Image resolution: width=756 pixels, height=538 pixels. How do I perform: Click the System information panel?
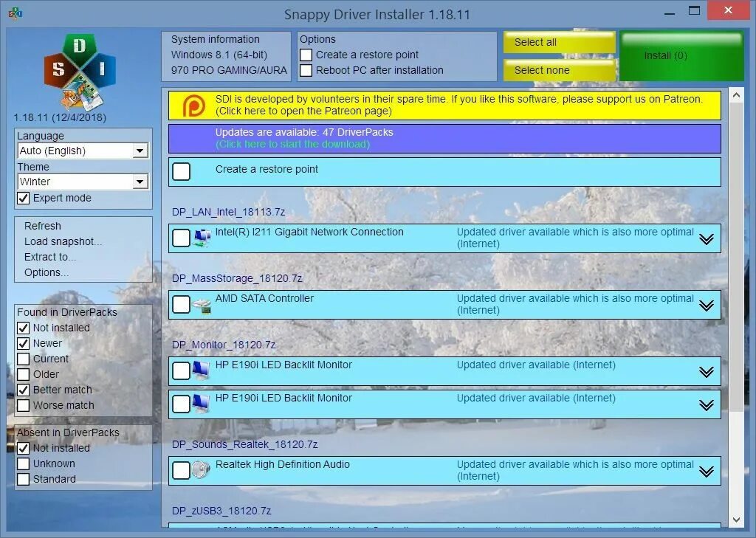(x=226, y=56)
